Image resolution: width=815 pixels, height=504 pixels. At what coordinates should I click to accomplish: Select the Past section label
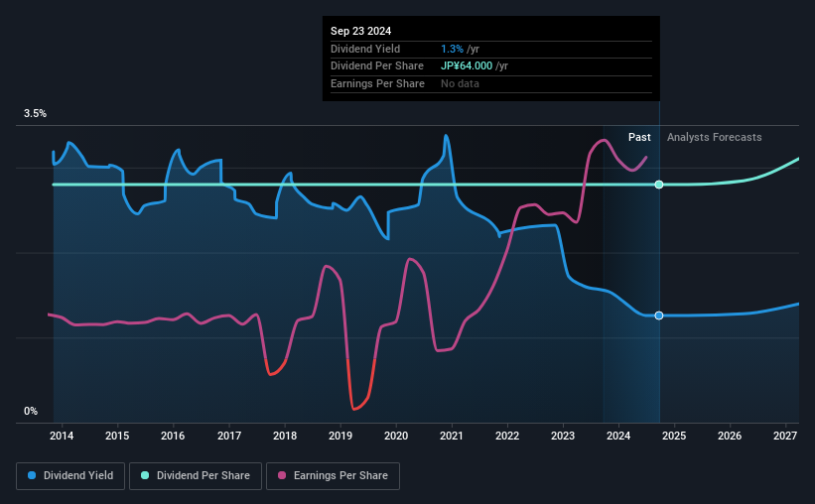639,137
